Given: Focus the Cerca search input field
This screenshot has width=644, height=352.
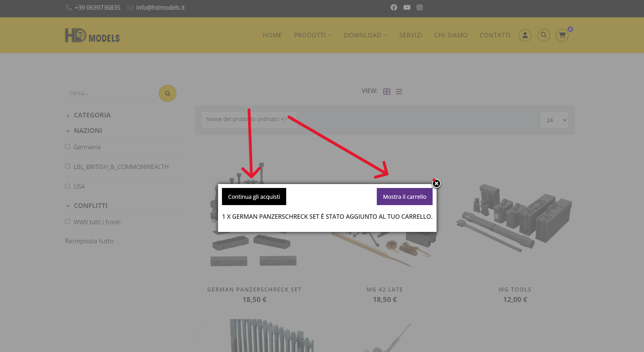Looking at the screenshot, I should (111, 93).
